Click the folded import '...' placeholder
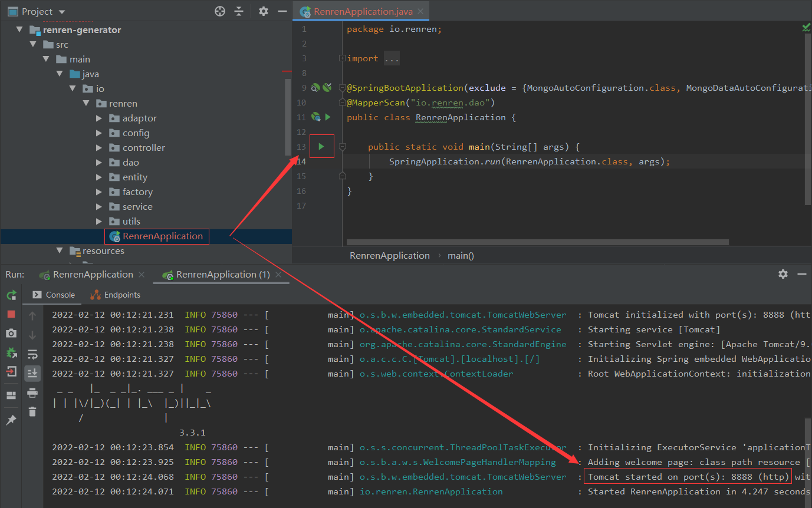Screen dimensions: 812x508 click(392, 58)
